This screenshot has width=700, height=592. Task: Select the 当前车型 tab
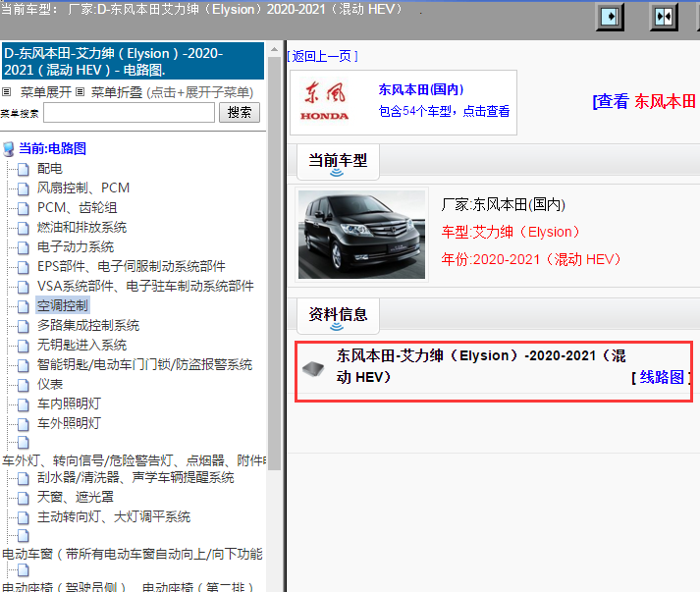click(338, 162)
